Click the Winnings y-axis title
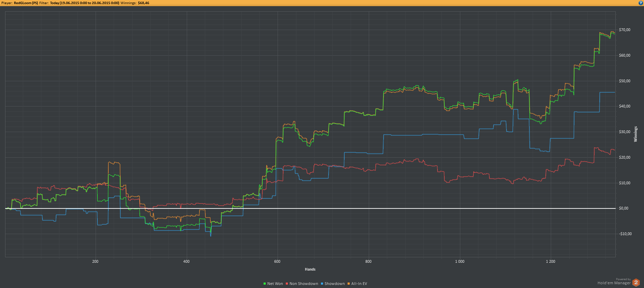Image resolution: width=644 pixels, height=288 pixels. [635, 134]
